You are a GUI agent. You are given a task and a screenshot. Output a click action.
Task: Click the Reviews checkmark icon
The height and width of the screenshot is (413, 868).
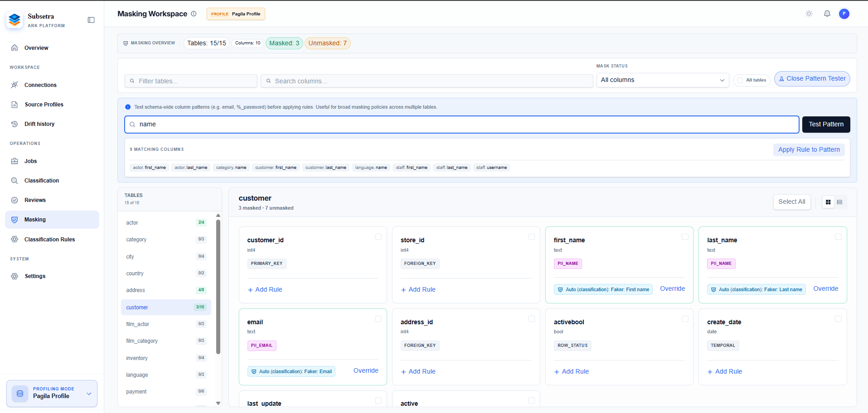(x=15, y=200)
